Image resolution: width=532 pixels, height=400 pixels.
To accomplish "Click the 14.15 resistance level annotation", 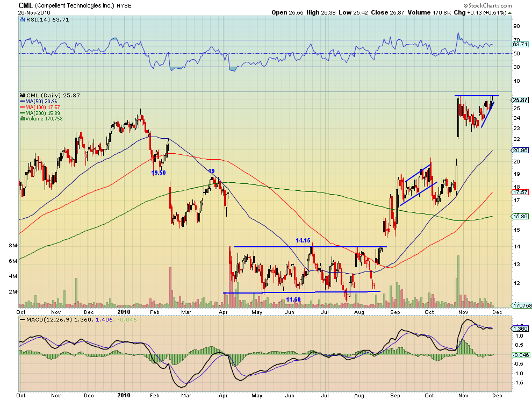I will pyautogui.click(x=303, y=240).
